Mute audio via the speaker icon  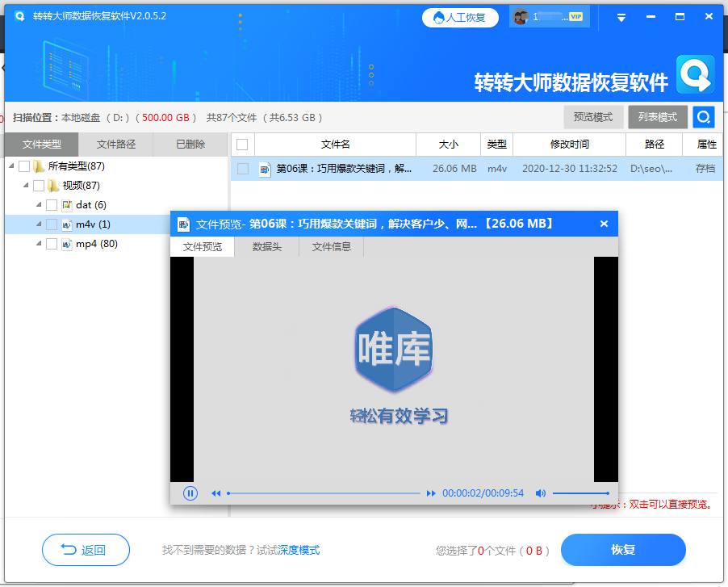coord(540,493)
